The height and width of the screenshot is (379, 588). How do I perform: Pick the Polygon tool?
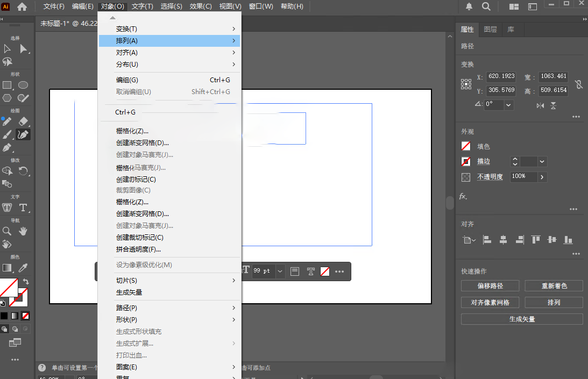[7, 98]
